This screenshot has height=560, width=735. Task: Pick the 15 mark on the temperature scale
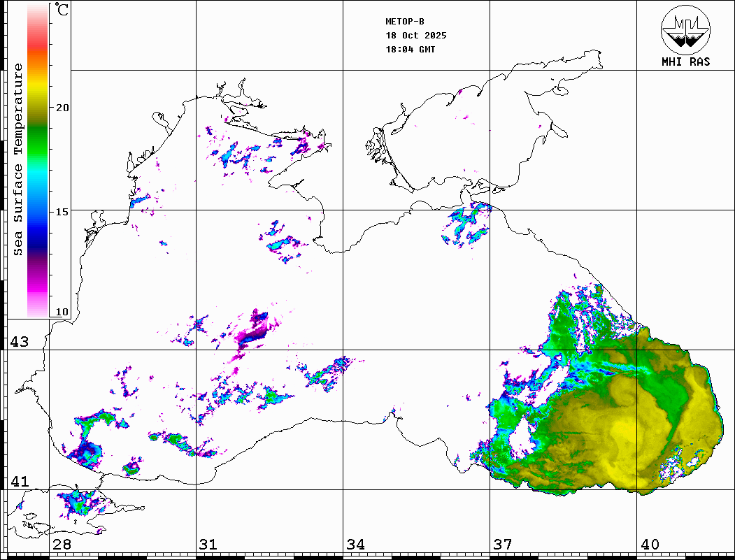[x=63, y=212]
